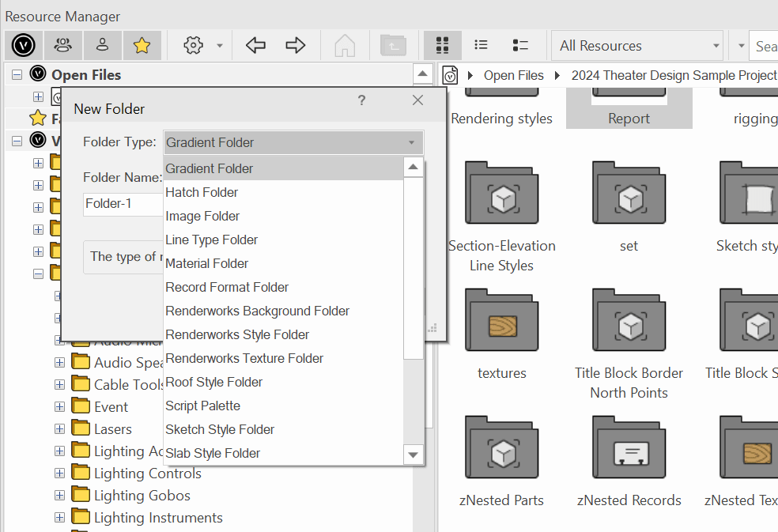This screenshot has height=532, width=778.
Task: Select the Report folder label
Action: coord(629,119)
